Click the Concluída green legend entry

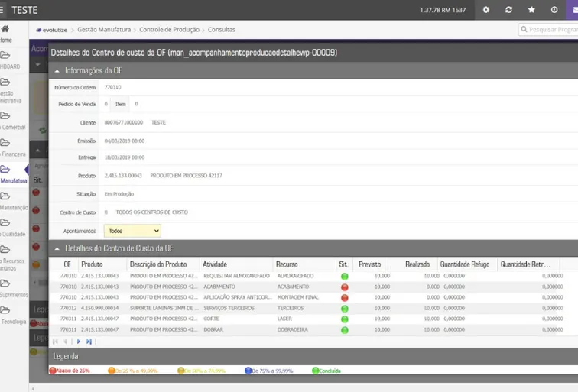(326, 371)
